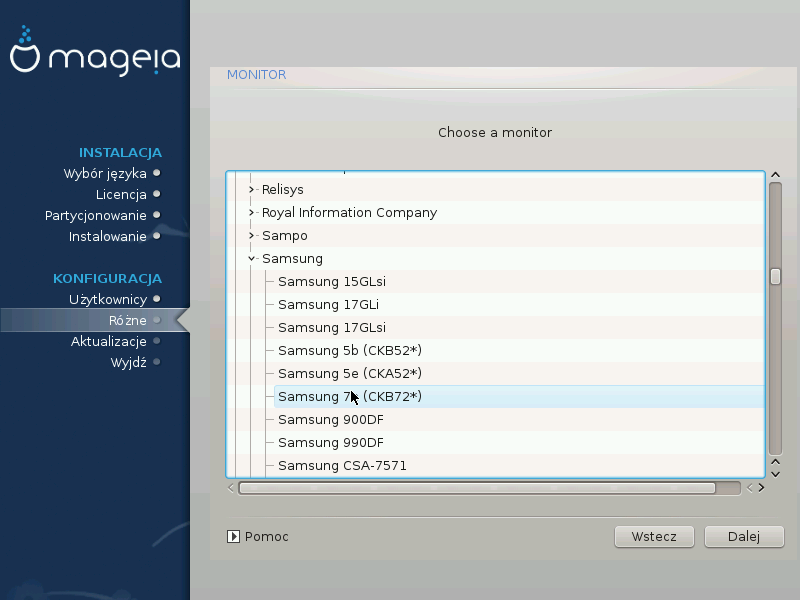Image resolution: width=800 pixels, height=600 pixels.
Task: Expand the Royal Information Company node
Action: coord(251,212)
